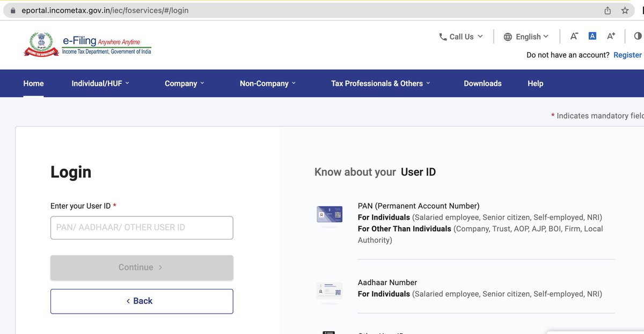Expand the Individual/HUF menu

coord(100,83)
